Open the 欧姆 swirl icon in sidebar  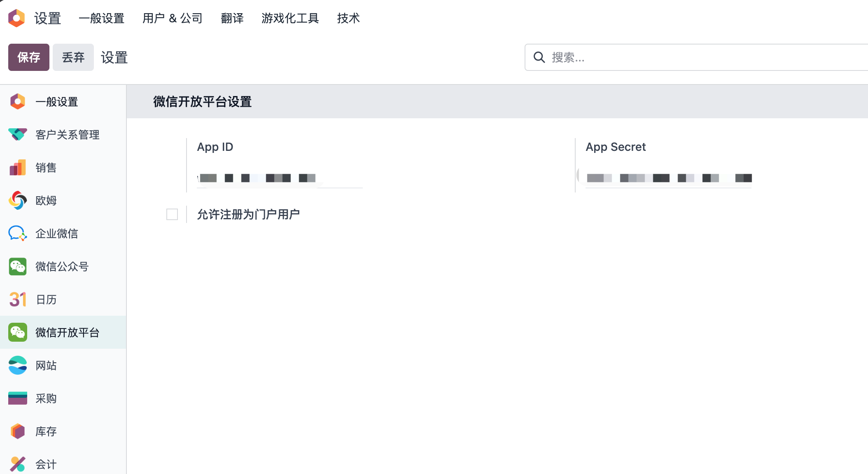(x=17, y=201)
